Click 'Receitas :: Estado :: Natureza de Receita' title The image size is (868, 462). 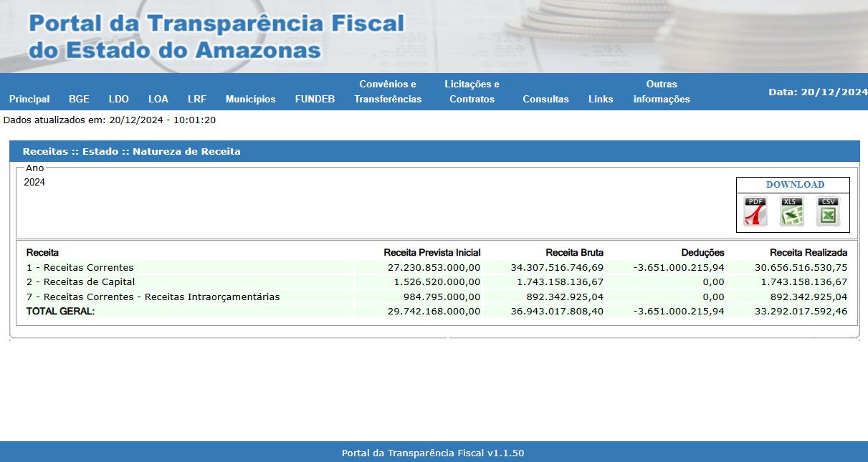click(x=132, y=151)
